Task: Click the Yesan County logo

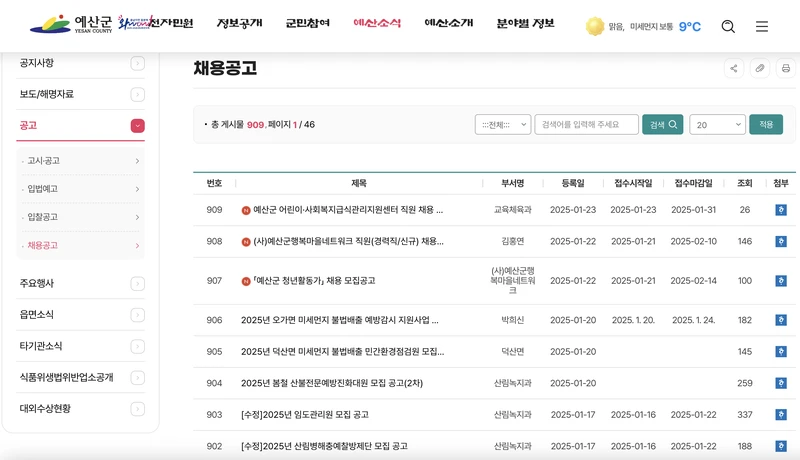Action: (71, 24)
